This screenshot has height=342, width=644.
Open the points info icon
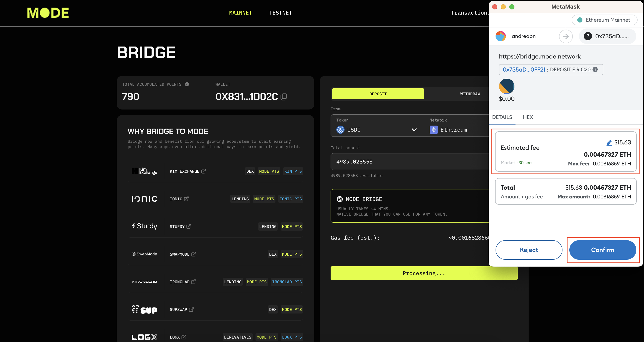pos(187,84)
